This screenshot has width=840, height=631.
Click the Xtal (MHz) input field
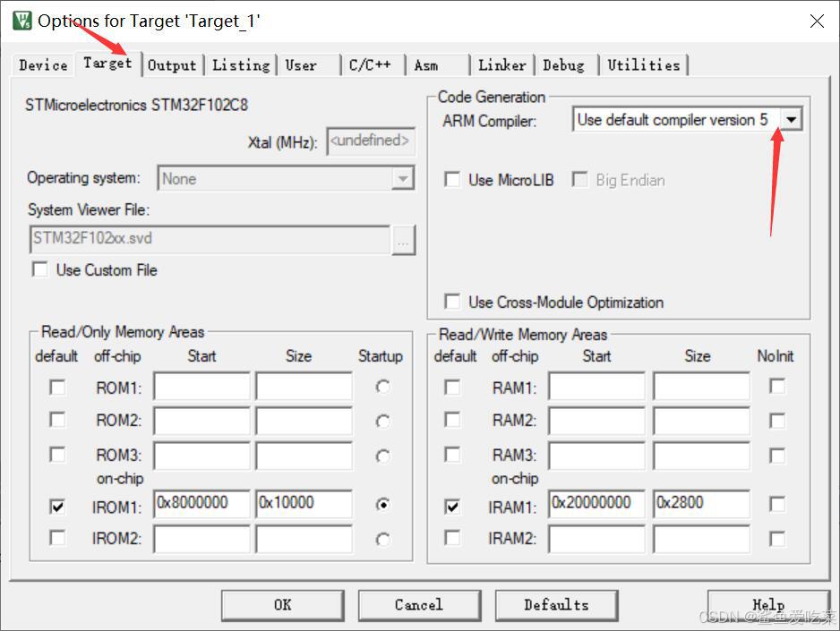(x=371, y=141)
